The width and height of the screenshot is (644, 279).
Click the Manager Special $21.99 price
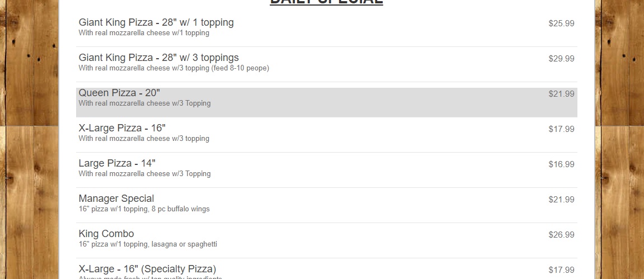561,200
